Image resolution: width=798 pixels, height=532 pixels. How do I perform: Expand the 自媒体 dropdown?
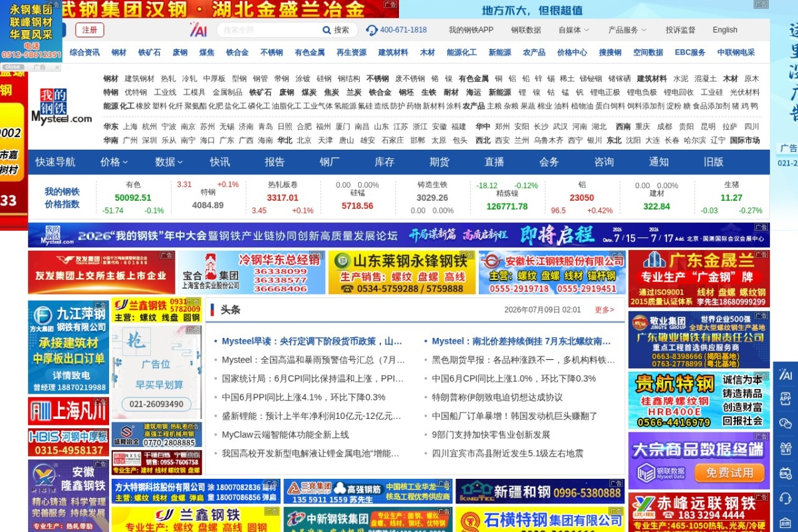coord(573,30)
